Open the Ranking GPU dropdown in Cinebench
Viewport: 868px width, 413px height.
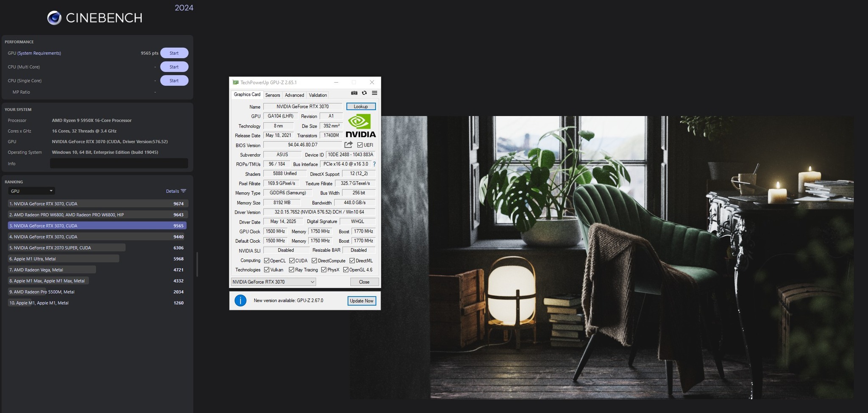click(x=31, y=191)
